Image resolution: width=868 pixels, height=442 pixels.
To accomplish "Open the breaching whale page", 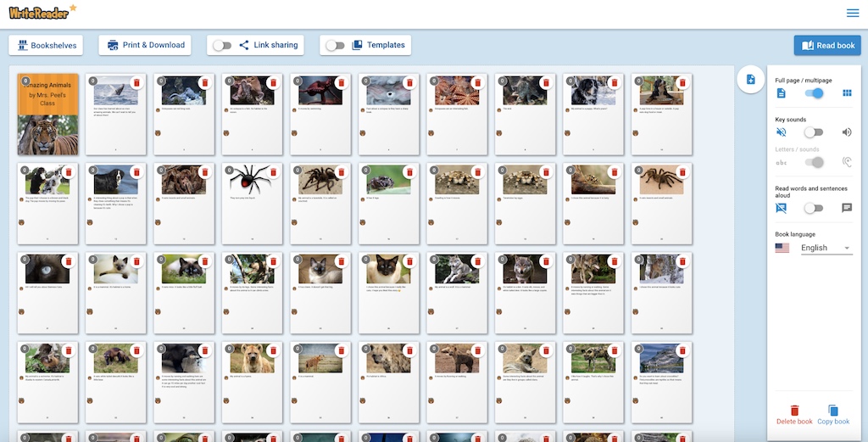I will pos(115,114).
